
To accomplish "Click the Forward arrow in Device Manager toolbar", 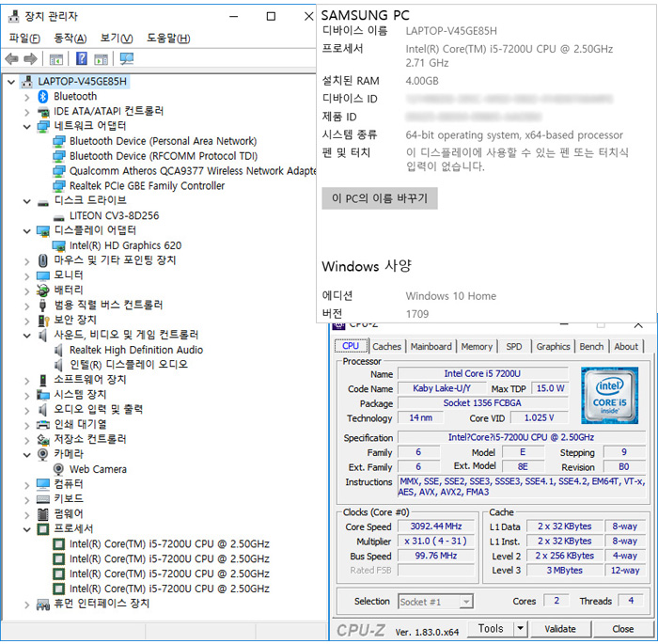I will click(x=30, y=59).
